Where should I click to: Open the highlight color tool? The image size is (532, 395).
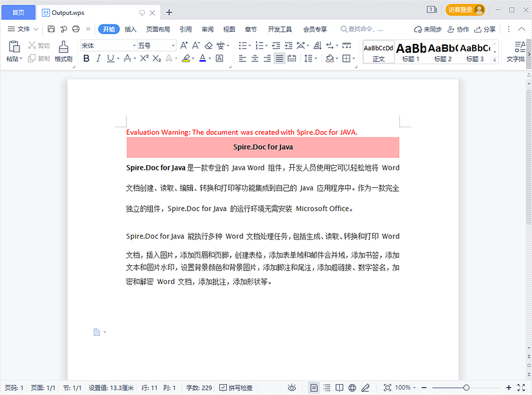point(187,58)
